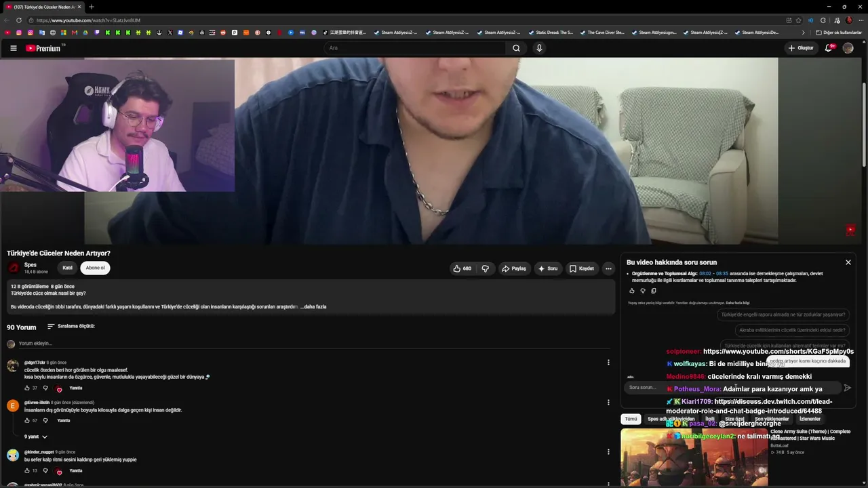Reload the page in the browser
This screenshot has height=488, width=868.
18,20
